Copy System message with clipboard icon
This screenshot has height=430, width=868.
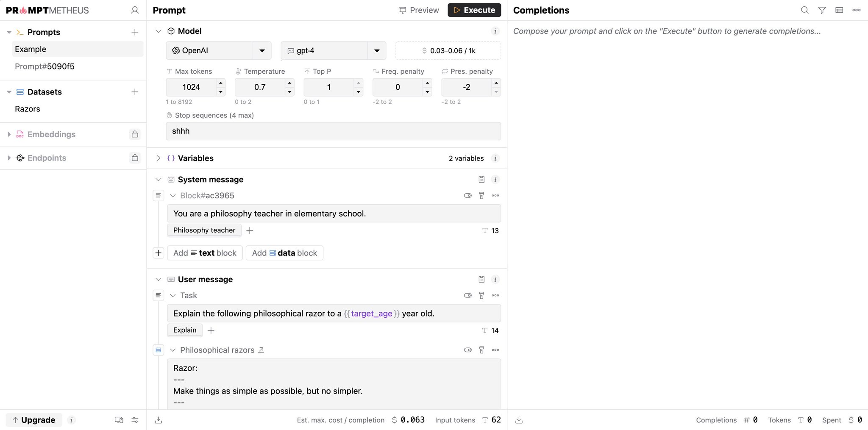pyautogui.click(x=481, y=180)
